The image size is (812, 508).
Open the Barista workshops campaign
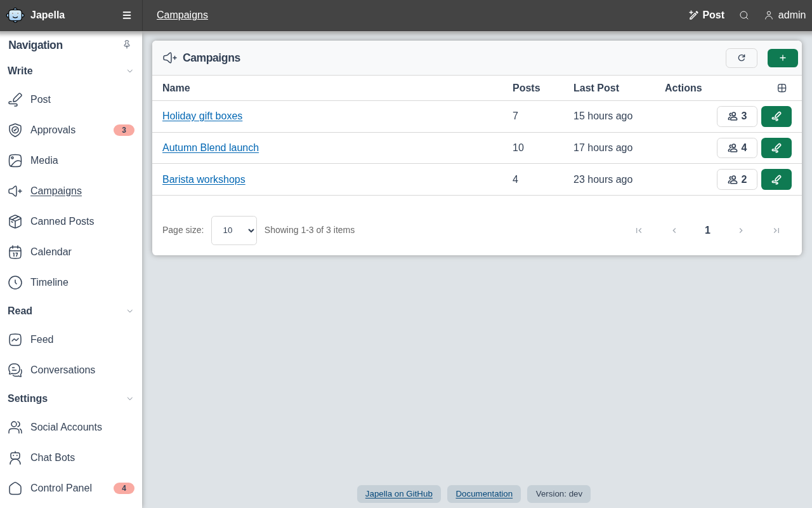point(204,180)
